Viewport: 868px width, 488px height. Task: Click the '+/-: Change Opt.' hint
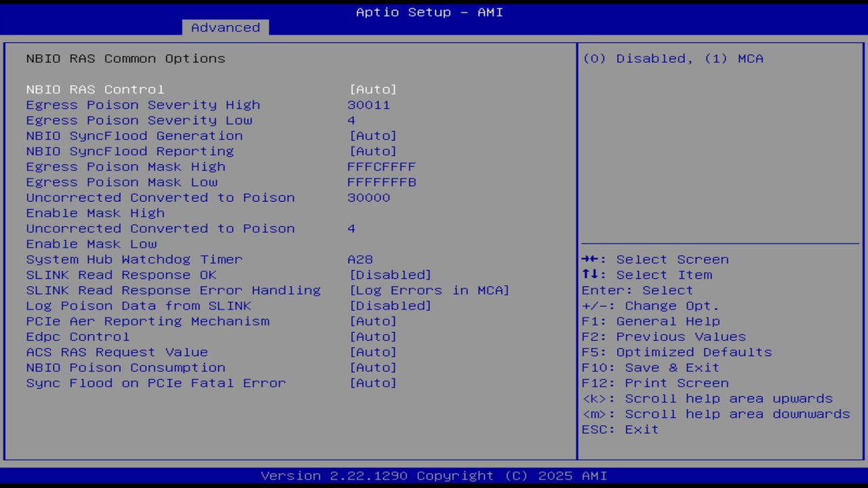pos(651,306)
